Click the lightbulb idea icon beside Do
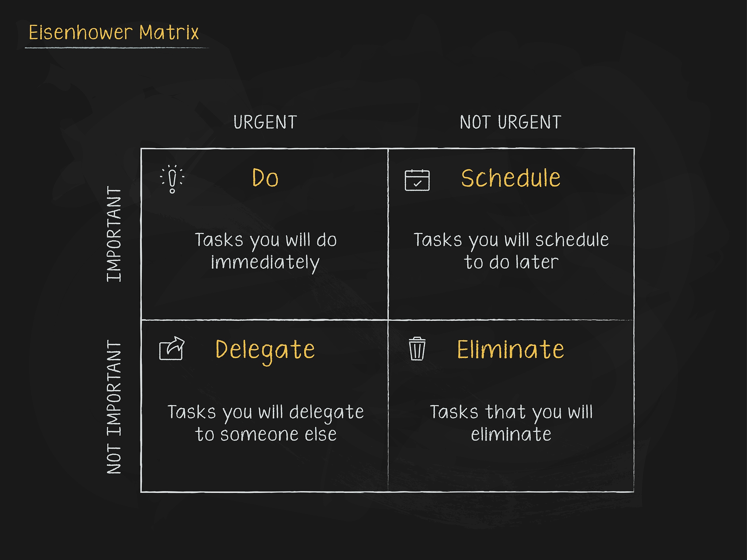This screenshot has width=747, height=560. (x=172, y=179)
